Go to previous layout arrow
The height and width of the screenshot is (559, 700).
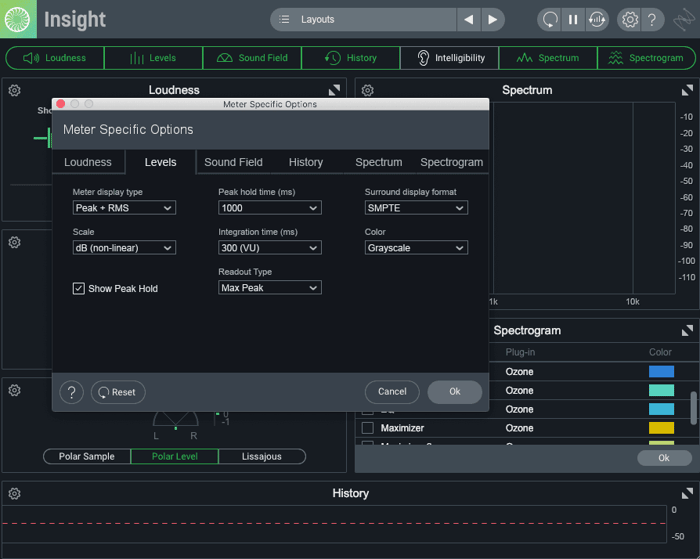click(469, 20)
